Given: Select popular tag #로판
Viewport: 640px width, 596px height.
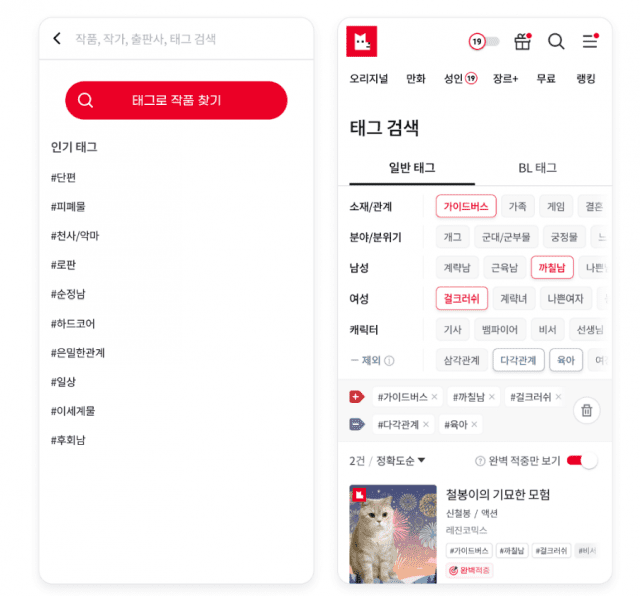Looking at the screenshot, I should click(63, 265).
